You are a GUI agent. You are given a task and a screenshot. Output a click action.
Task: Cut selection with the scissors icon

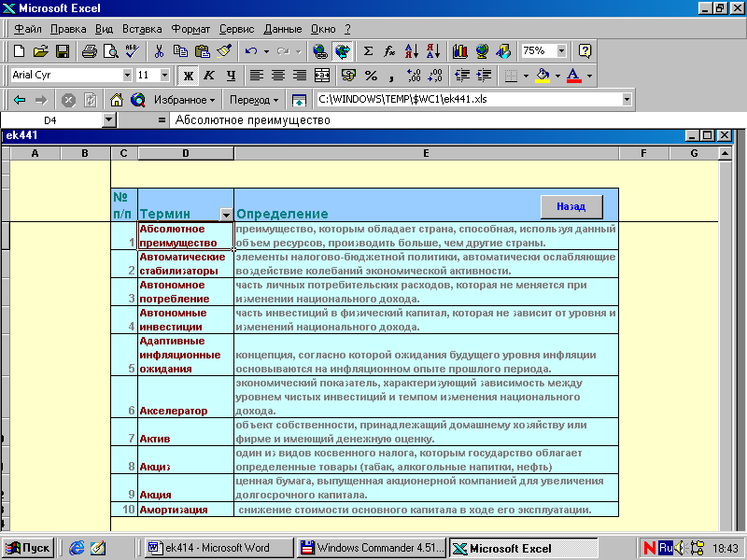pos(159,51)
